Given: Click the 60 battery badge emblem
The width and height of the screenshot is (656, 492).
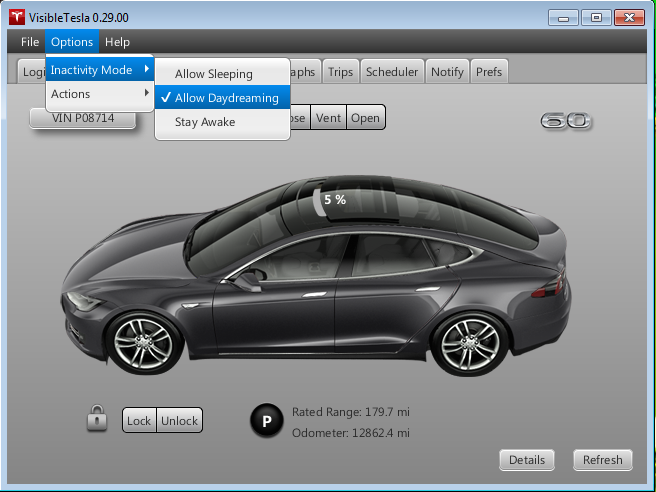Looking at the screenshot, I should point(566,121).
